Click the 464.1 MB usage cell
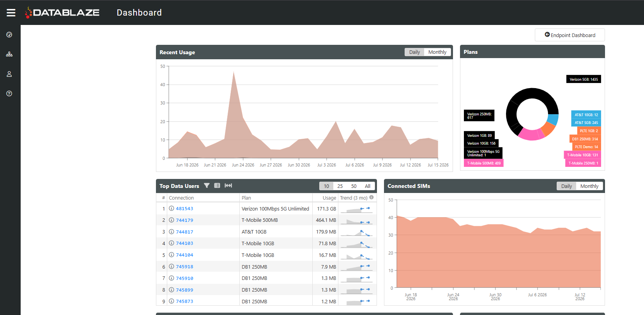The width and height of the screenshot is (644, 315). coord(326,220)
